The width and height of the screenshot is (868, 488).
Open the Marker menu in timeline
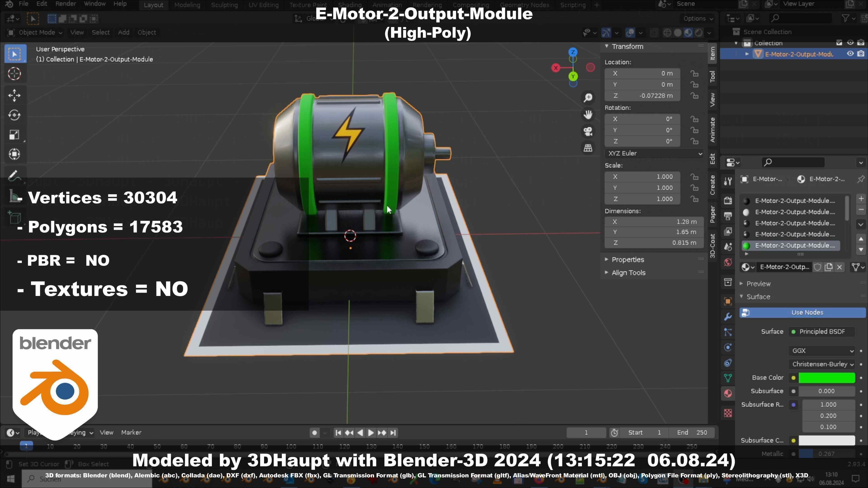131,433
